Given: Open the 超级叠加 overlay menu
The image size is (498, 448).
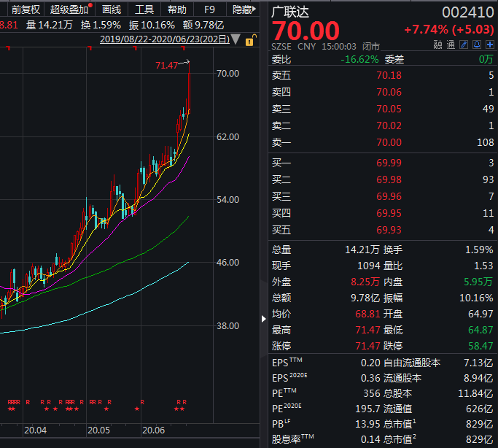Looking at the screenshot, I should 69,9.
